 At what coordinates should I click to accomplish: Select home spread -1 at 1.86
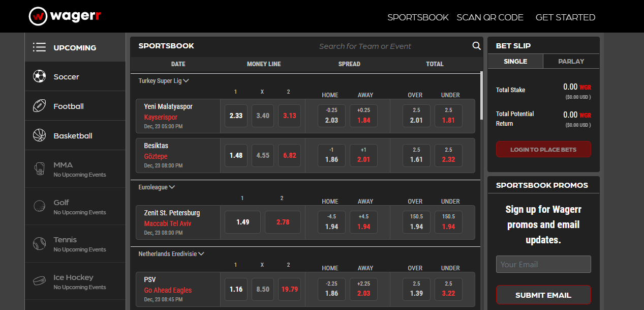331,155
